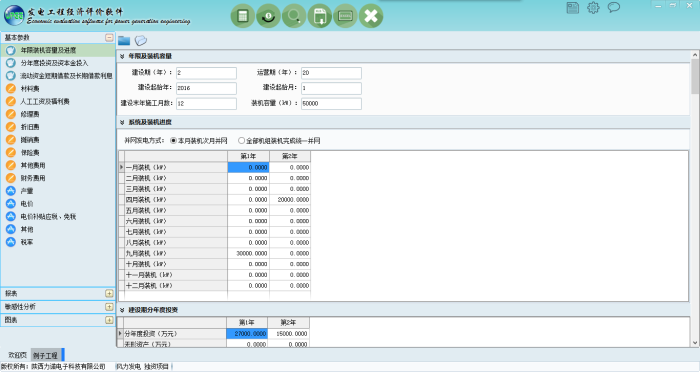Click blue icon beside 电价

pyautogui.click(x=11, y=204)
